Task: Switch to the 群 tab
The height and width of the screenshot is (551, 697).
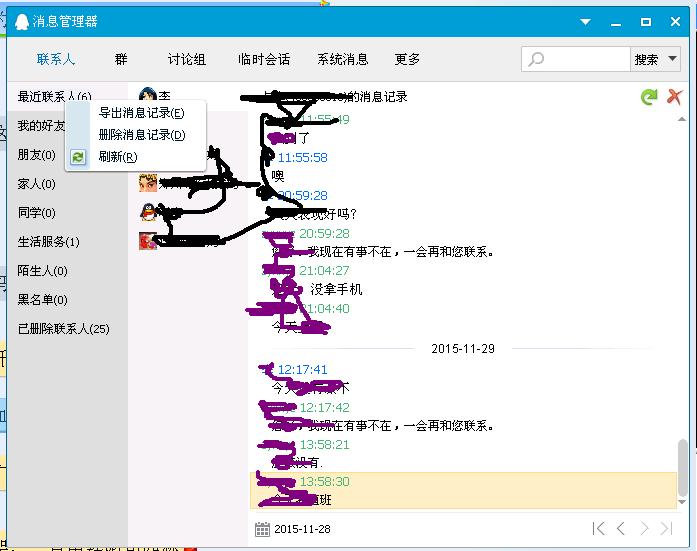Action: (x=121, y=59)
